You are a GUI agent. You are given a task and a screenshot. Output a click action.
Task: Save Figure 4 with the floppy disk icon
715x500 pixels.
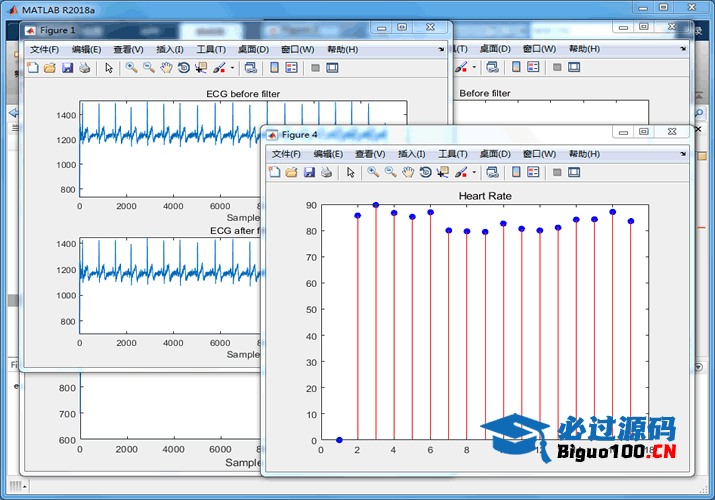pos(309,172)
